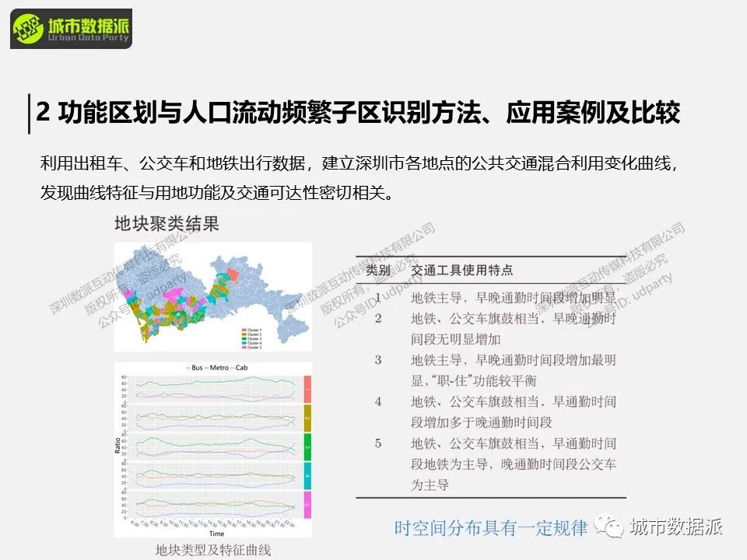Click the Metro legend label above chart

(217, 368)
